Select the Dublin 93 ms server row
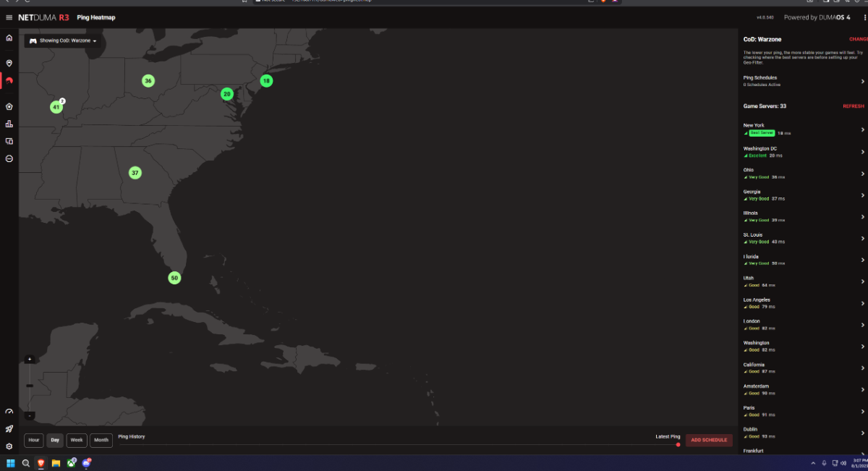The image size is (868, 471). tap(803, 433)
